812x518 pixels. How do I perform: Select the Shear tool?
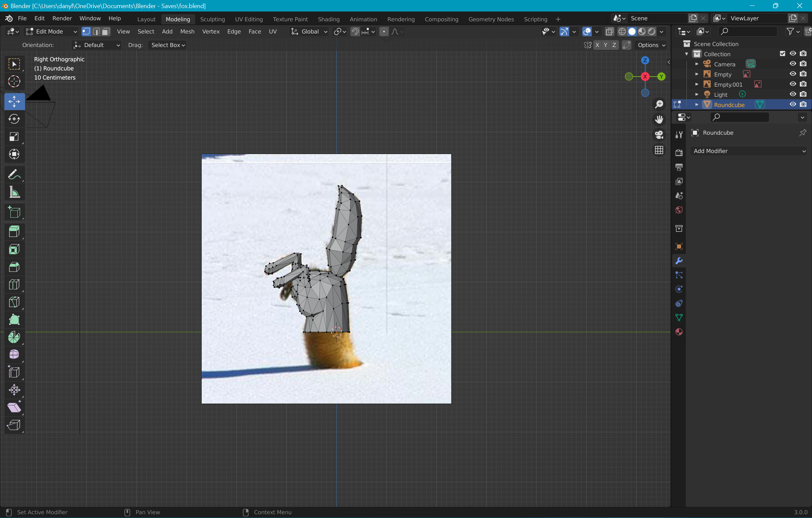click(14, 407)
